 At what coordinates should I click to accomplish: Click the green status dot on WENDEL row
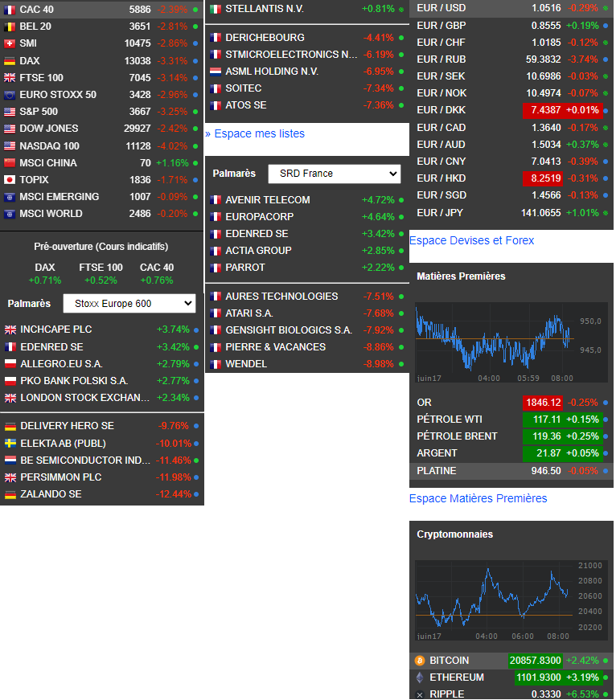(401, 364)
